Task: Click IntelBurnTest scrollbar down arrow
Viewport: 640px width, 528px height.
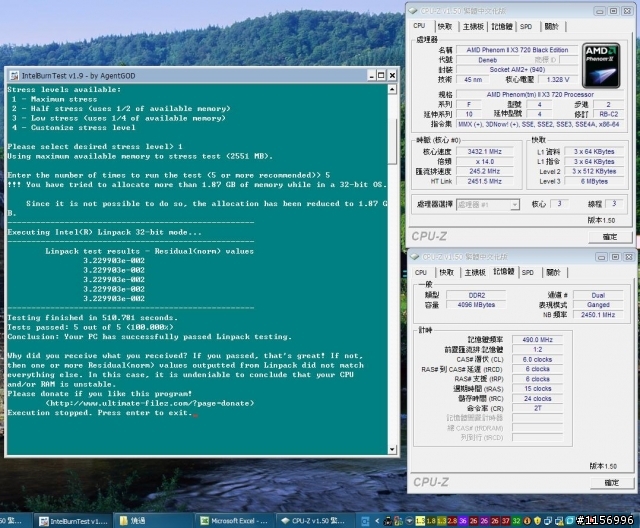Action: (392, 449)
